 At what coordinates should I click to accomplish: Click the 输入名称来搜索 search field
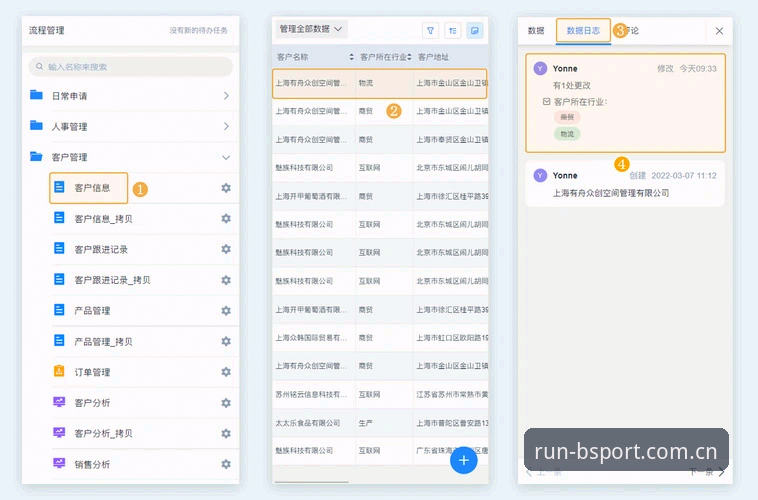click(x=131, y=67)
